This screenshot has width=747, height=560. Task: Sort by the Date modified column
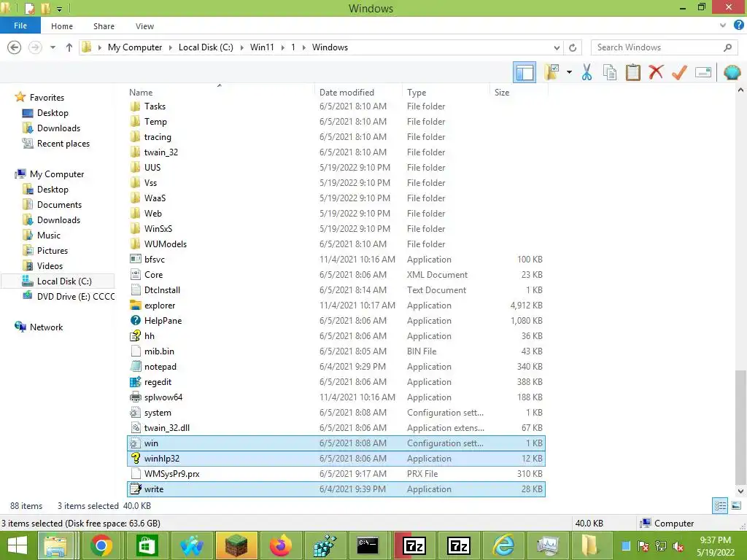(347, 93)
